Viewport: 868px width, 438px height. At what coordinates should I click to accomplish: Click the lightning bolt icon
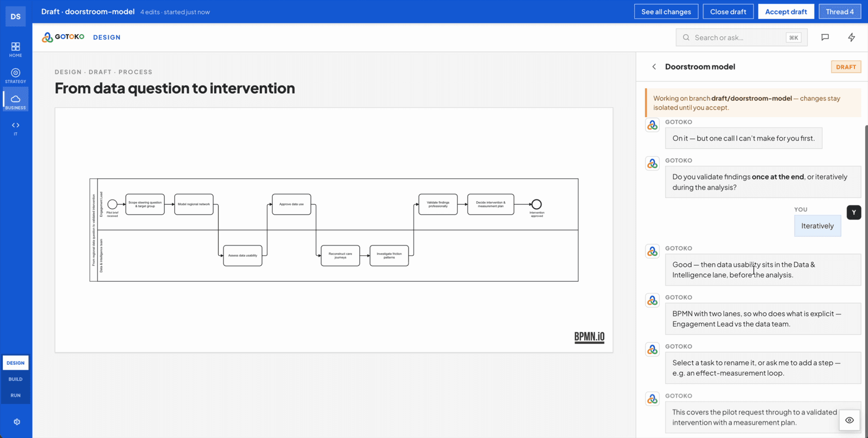(852, 37)
